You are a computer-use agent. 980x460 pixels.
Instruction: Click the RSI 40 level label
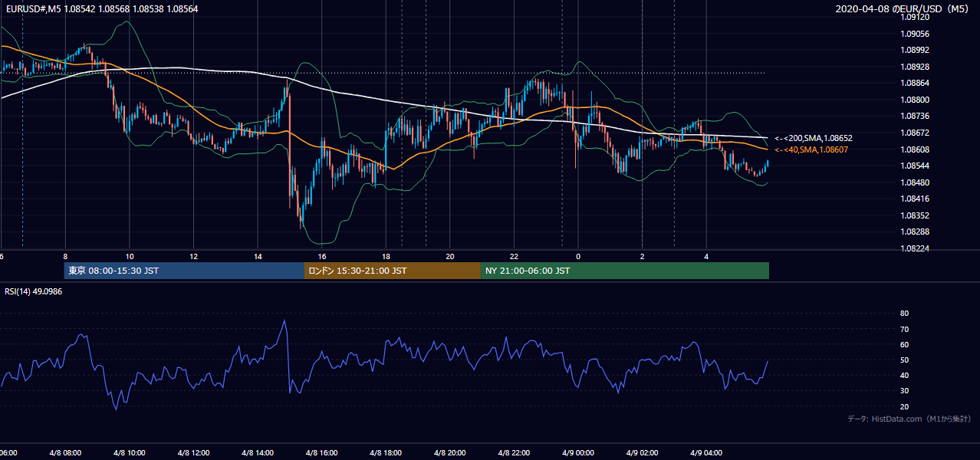point(904,375)
